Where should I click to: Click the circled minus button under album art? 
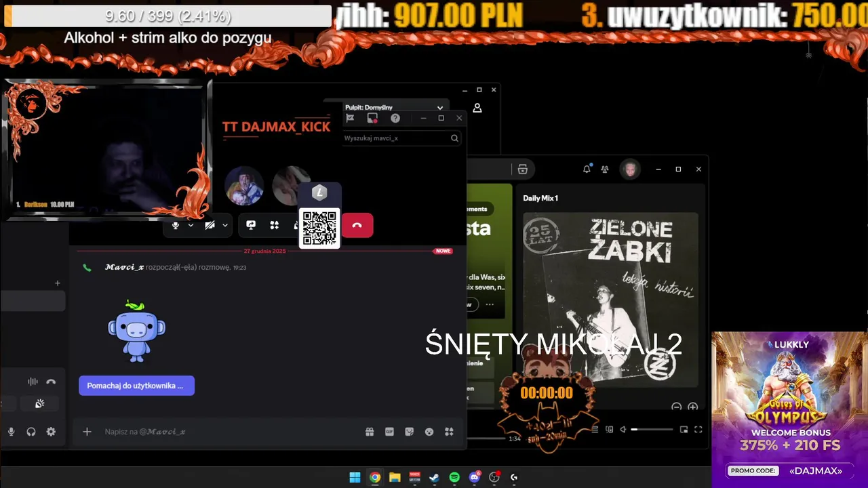point(676,407)
